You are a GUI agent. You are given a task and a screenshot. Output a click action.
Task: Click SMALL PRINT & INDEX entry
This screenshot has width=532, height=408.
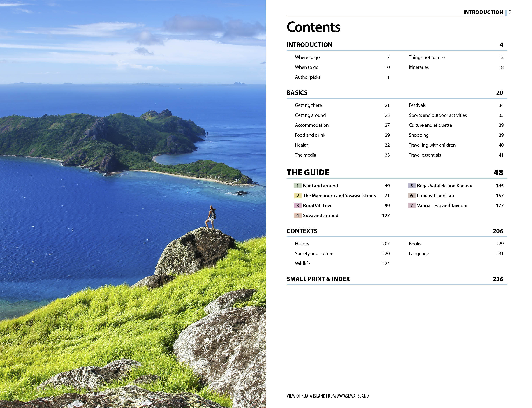[318, 279]
